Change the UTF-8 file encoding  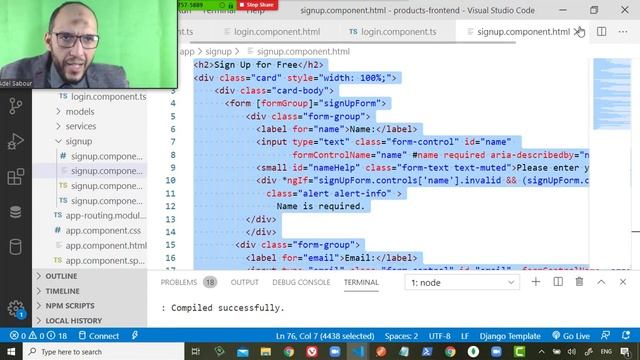coord(439,336)
